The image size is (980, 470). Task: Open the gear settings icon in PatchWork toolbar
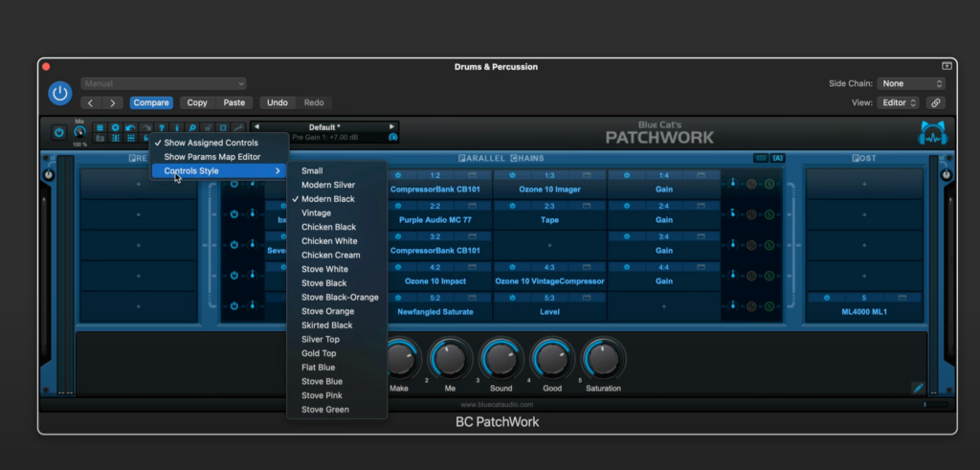[x=115, y=127]
